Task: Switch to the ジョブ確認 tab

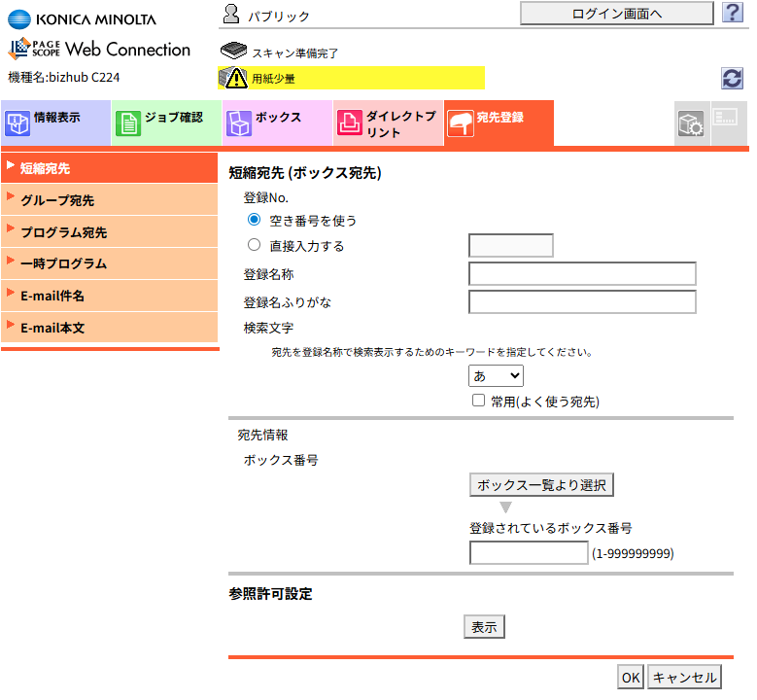Action: tap(166, 122)
